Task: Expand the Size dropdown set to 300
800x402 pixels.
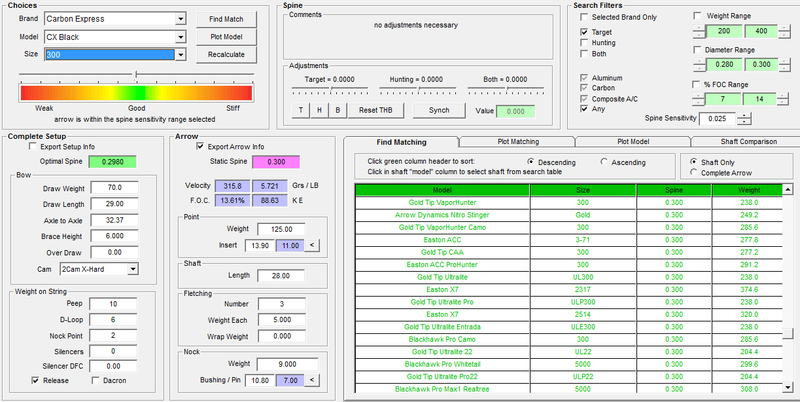Action: click(x=180, y=55)
